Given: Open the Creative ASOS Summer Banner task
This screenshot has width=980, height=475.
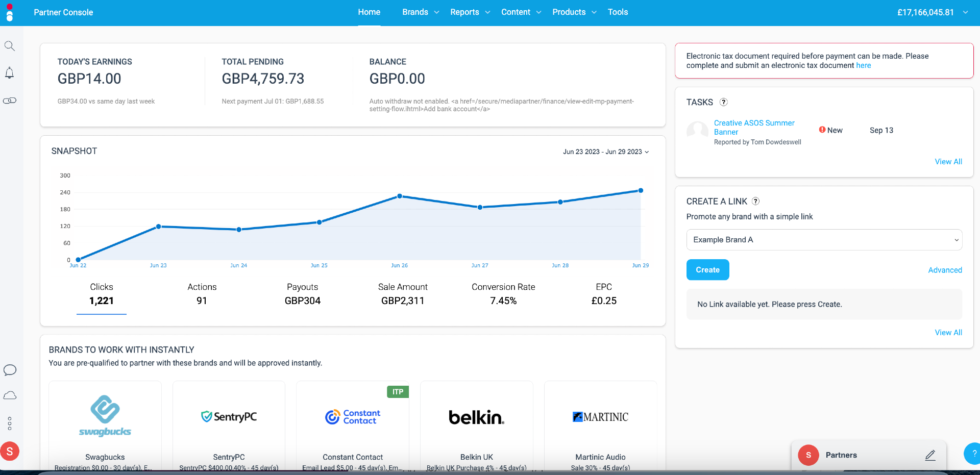Looking at the screenshot, I should click(x=754, y=128).
